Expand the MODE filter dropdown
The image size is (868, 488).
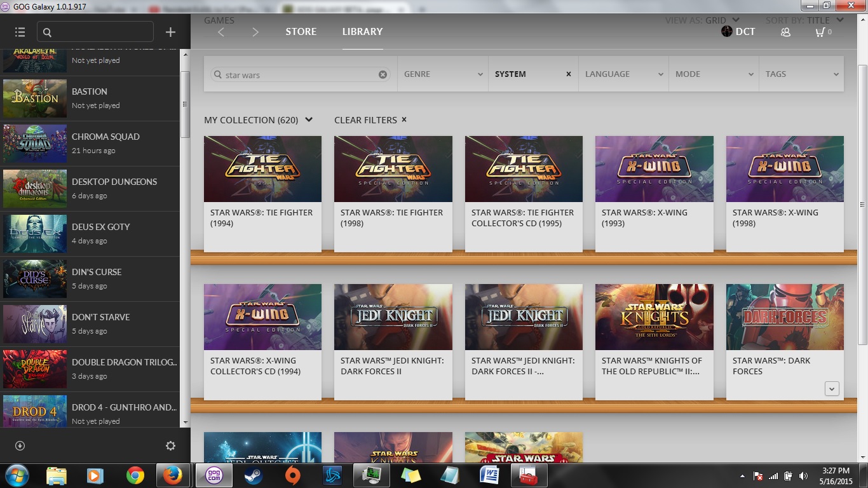[714, 74]
